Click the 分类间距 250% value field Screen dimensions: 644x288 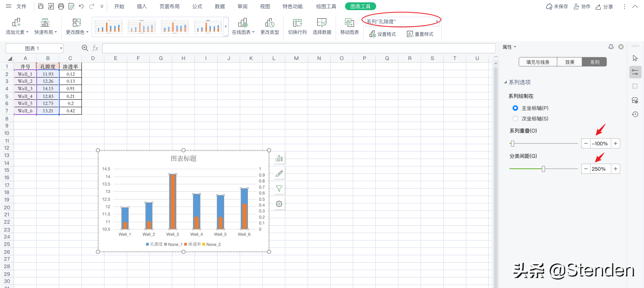click(601, 169)
